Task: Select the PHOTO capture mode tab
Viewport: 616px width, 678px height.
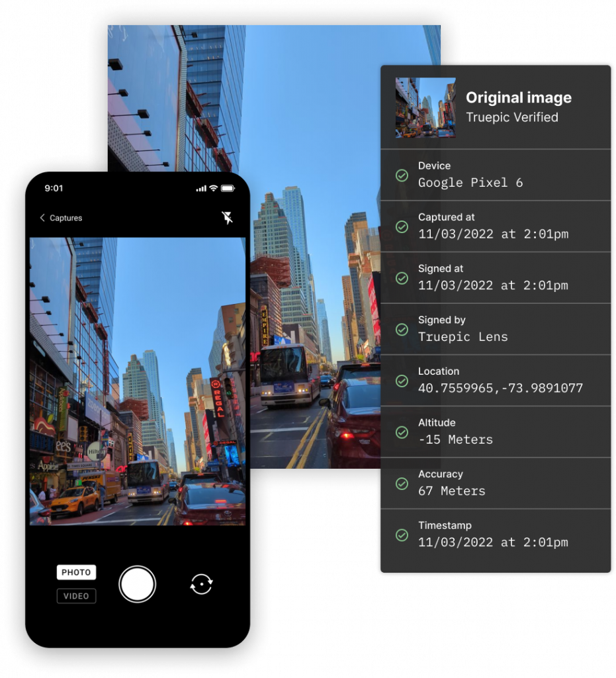Action: (76, 572)
